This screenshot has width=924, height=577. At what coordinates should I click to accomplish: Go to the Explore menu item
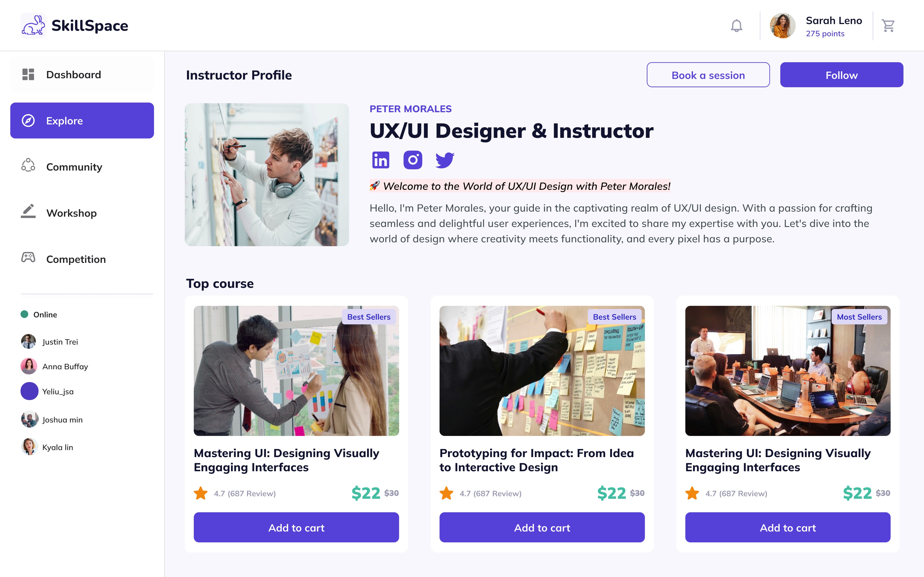coord(82,121)
